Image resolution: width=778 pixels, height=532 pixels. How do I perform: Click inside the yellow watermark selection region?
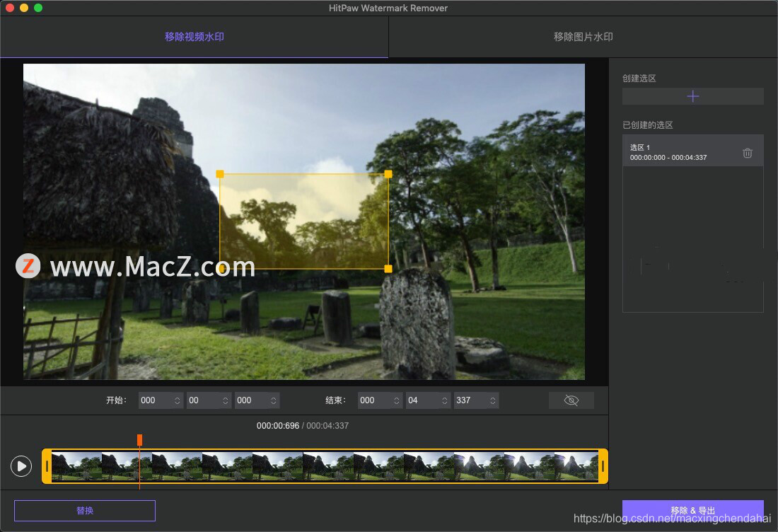click(304, 221)
